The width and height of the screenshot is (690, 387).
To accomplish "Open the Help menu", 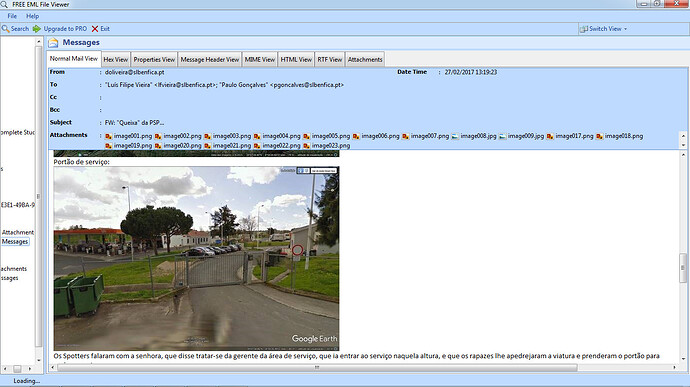I will [33, 16].
